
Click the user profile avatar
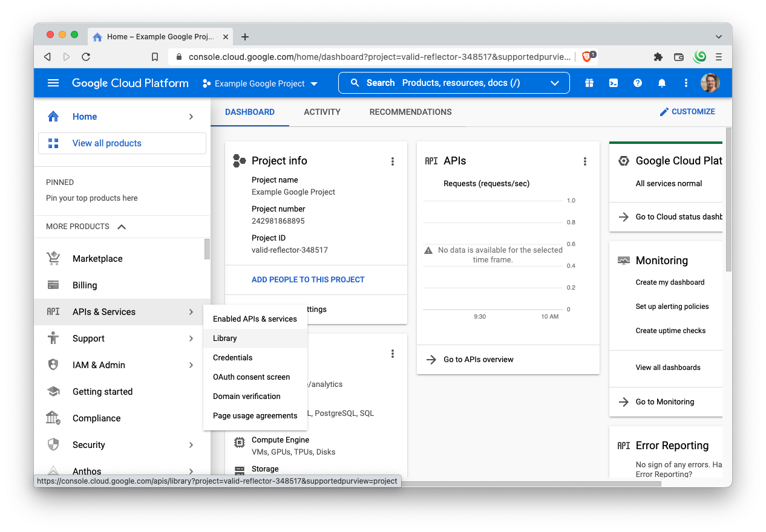(x=710, y=83)
